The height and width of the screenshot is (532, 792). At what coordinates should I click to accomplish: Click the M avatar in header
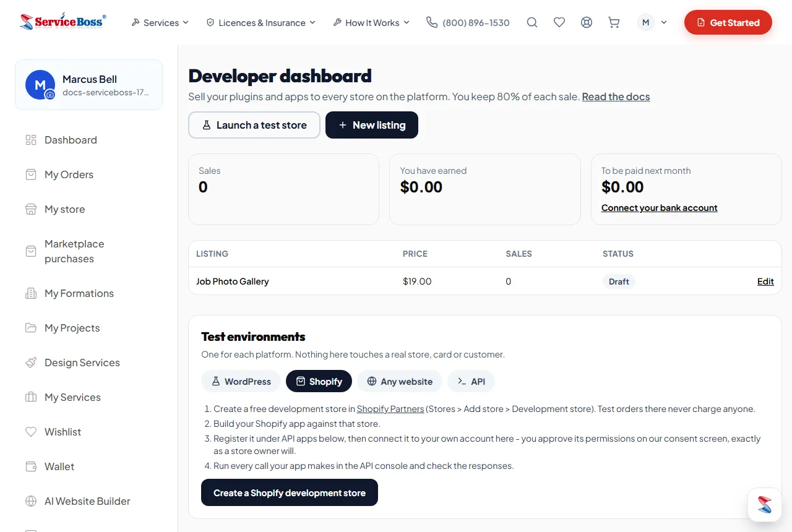point(646,22)
